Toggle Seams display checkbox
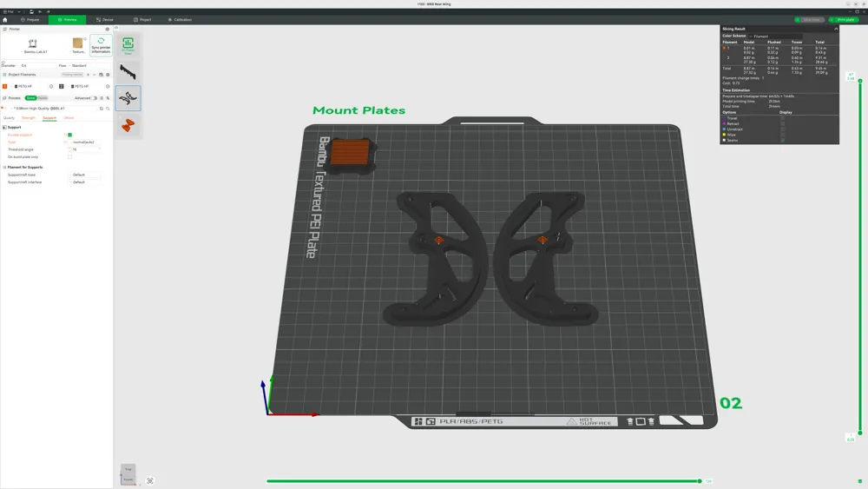This screenshot has width=868, height=489. tap(782, 140)
